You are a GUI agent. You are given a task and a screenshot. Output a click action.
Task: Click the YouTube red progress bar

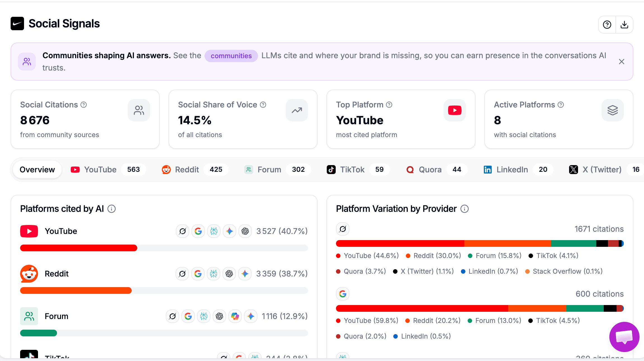click(79, 248)
